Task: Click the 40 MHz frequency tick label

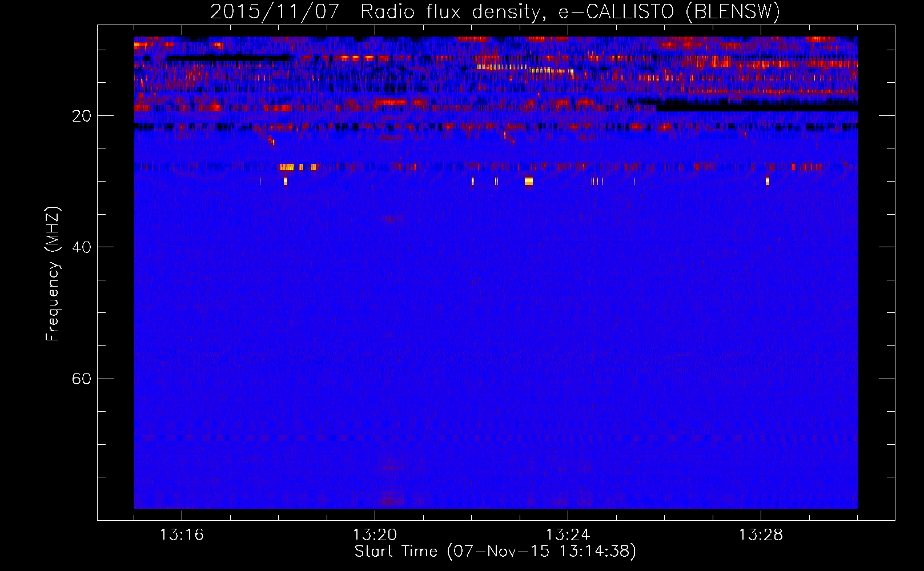Action: (x=82, y=247)
